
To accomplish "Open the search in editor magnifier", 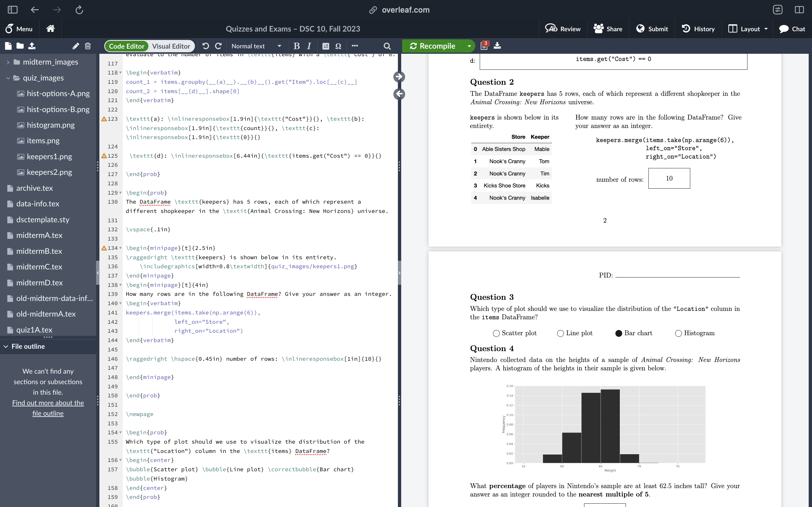I will 387,46.
